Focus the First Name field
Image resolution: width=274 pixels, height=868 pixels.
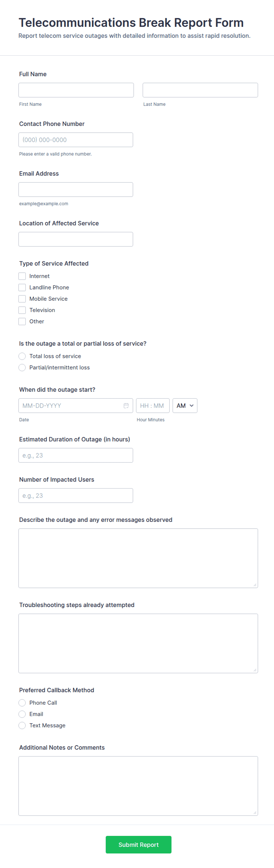click(76, 90)
